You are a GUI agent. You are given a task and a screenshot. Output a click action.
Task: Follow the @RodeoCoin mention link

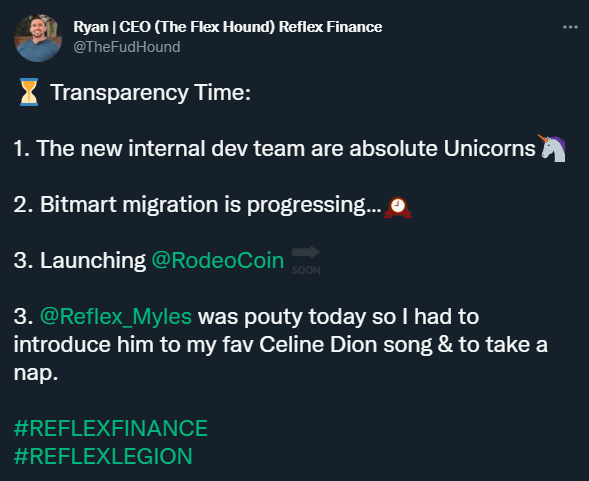(218, 260)
